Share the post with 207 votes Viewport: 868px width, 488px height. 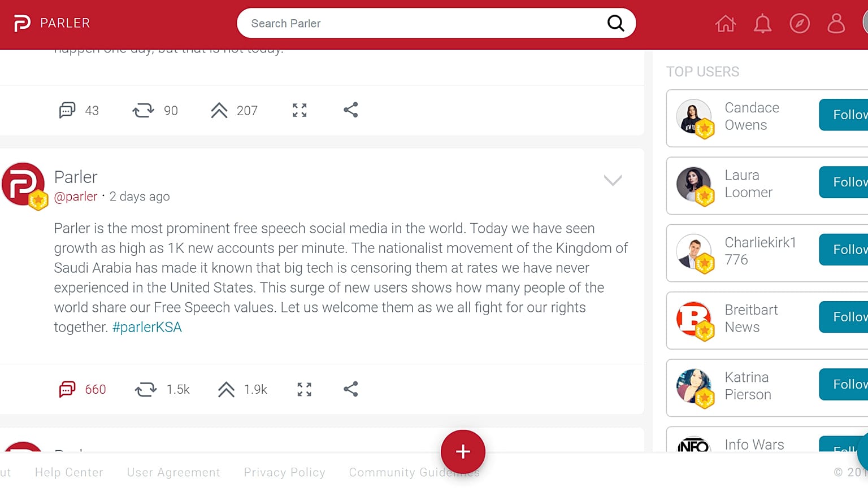[350, 110]
